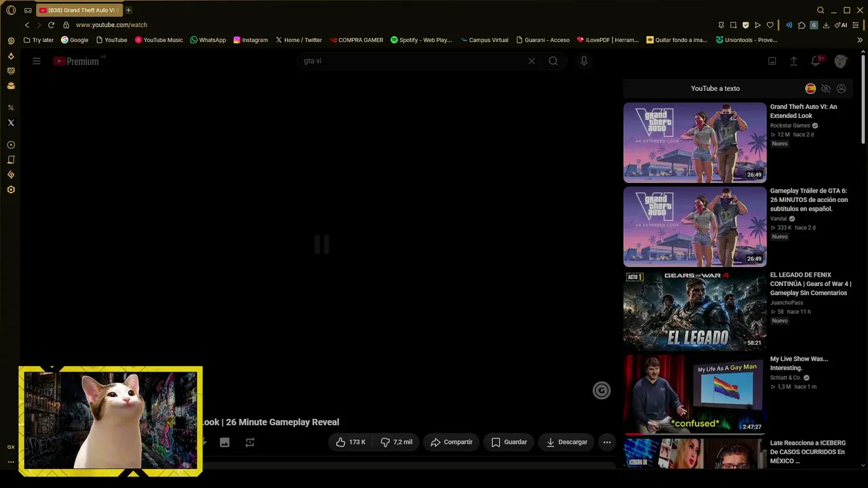Open sidebar three-dot setup menu
Viewport: 868px width, 488px height.
pos(11,462)
